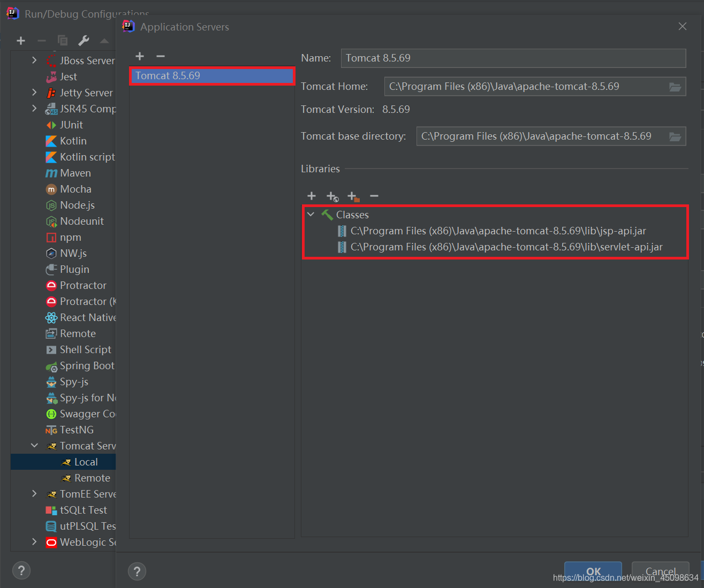Click the Cancel button
704x588 pixels.
click(x=661, y=571)
